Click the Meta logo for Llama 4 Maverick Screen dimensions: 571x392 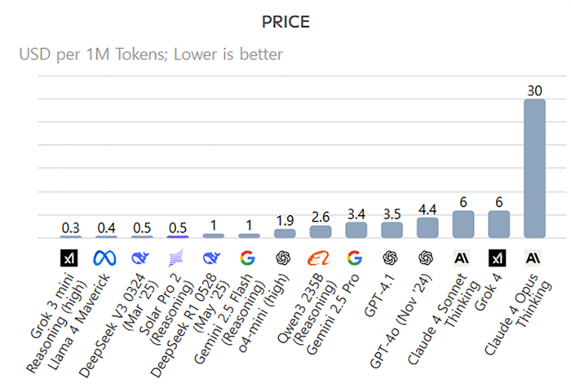click(104, 258)
